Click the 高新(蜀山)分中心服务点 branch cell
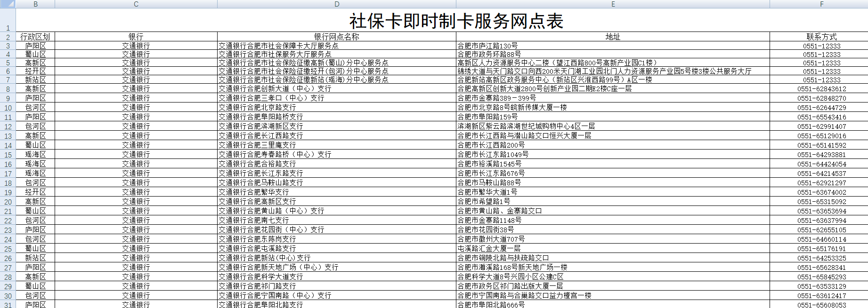This screenshot has width=868, height=308. pos(337,63)
